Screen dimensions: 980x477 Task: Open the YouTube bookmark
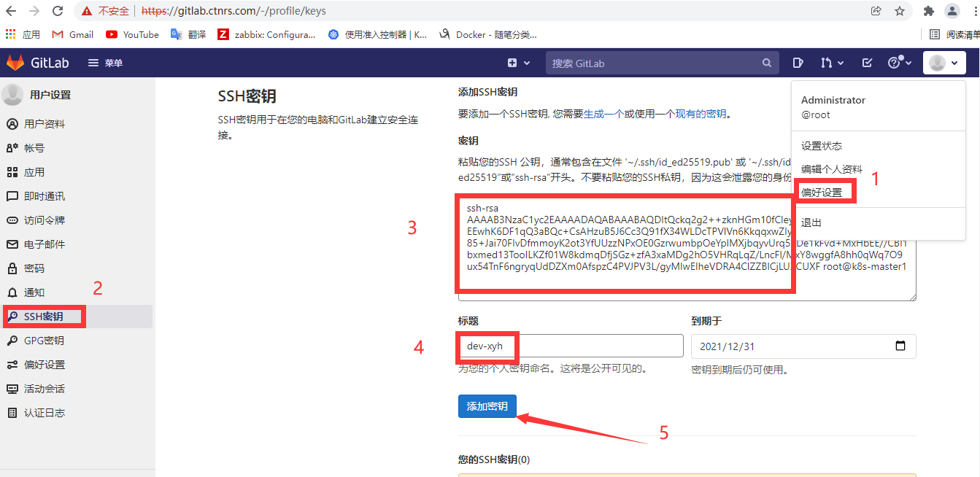(x=132, y=34)
